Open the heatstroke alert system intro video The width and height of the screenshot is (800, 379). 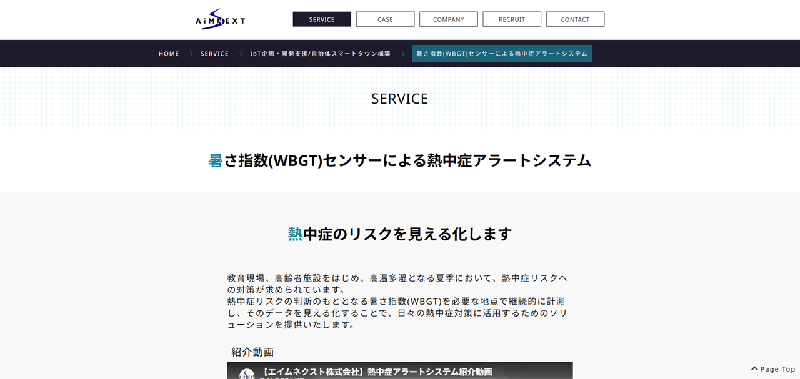(x=399, y=371)
